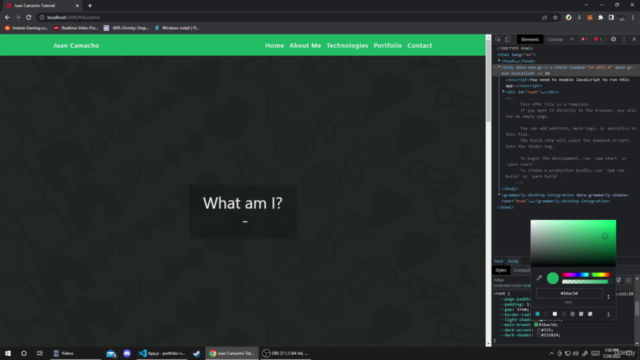Click the Juan Camacho site logo text
Viewport: 640px width, 360px height.
pos(76,45)
